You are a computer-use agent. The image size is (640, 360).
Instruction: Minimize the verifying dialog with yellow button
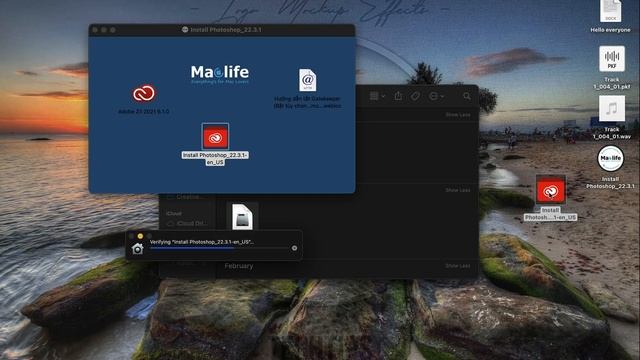coord(140,236)
